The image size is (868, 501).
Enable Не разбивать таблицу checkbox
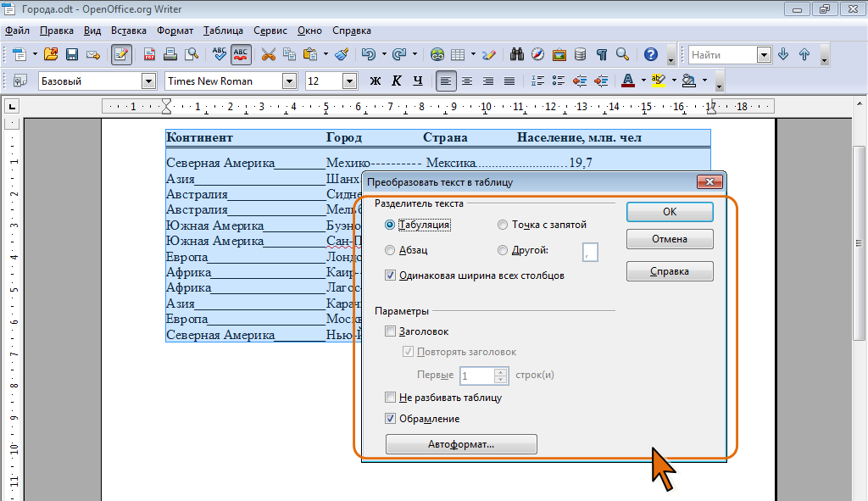tap(390, 398)
